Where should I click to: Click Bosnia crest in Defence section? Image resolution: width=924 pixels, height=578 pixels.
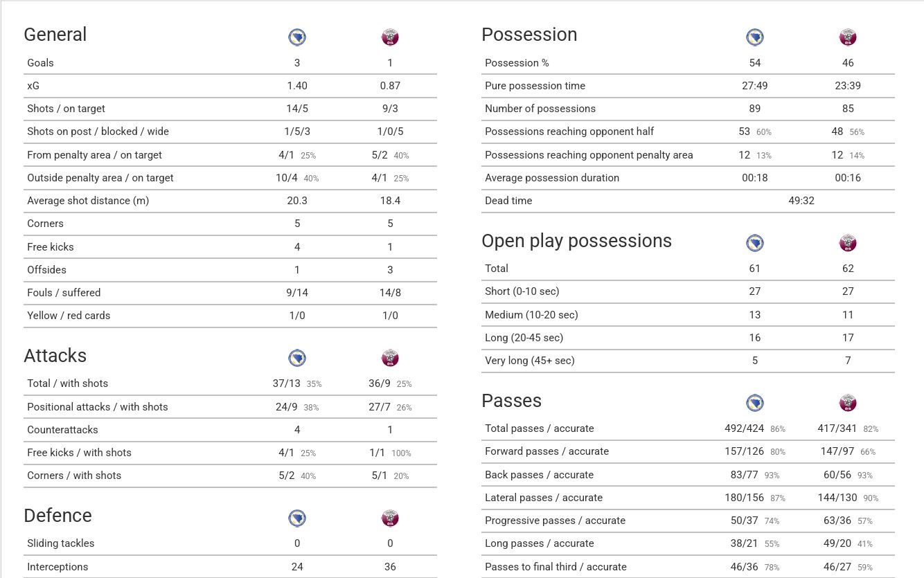click(297, 518)
